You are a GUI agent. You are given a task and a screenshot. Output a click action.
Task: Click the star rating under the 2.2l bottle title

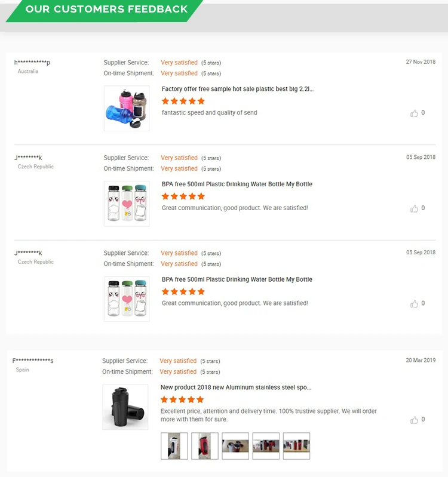pyautogui.click(x=183, y=101)
